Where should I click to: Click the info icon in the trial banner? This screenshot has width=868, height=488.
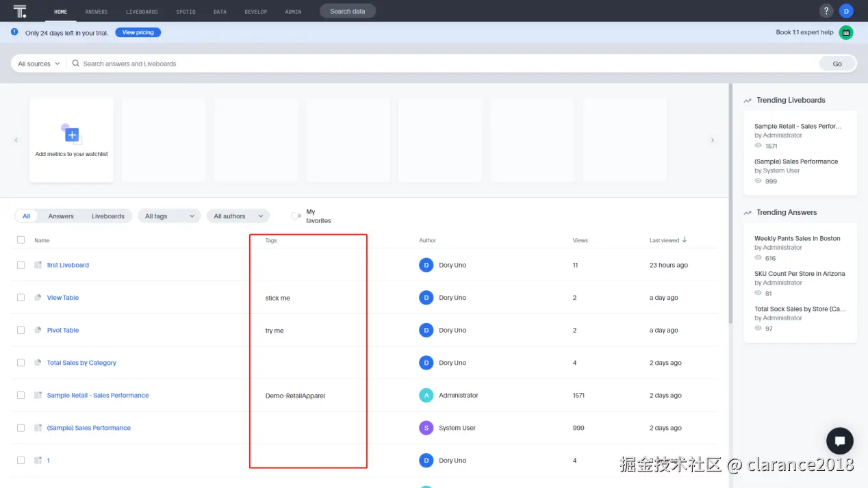tap(14, 31)
